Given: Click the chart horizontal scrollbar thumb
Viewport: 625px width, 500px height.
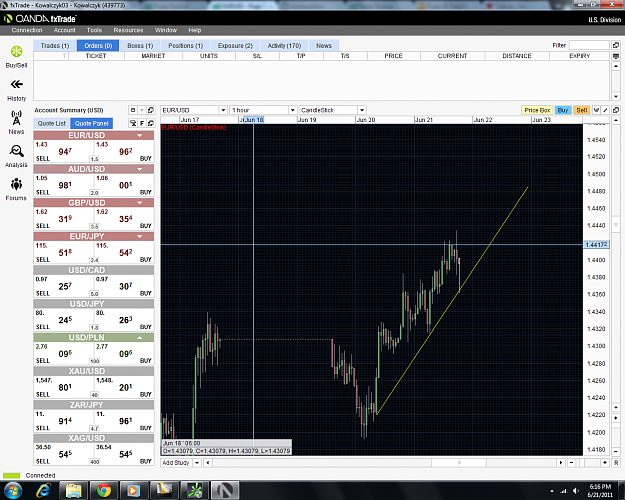Looking at the screenshot, I should [x=459, y=463].
